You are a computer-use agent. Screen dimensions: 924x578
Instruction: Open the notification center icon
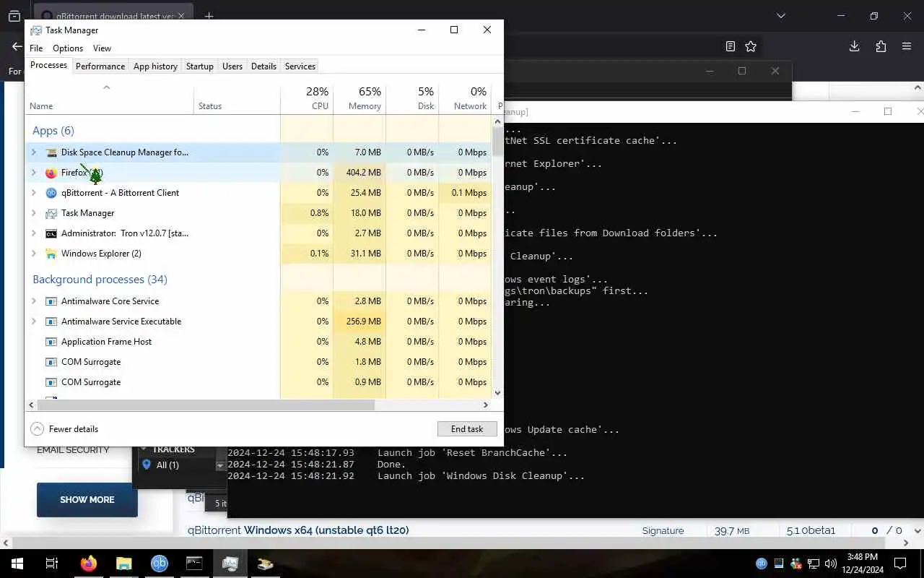pyautogui.click(x=900, y=564)
